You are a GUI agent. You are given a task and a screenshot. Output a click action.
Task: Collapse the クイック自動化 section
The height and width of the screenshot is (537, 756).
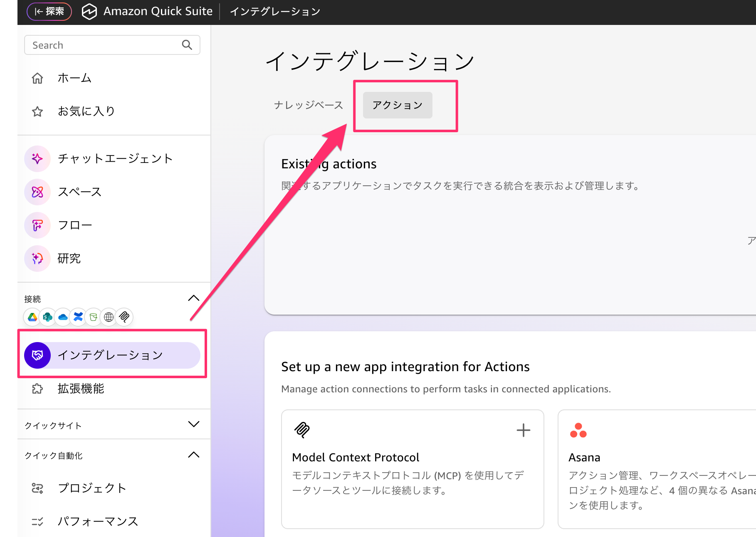tap(194, 455)
